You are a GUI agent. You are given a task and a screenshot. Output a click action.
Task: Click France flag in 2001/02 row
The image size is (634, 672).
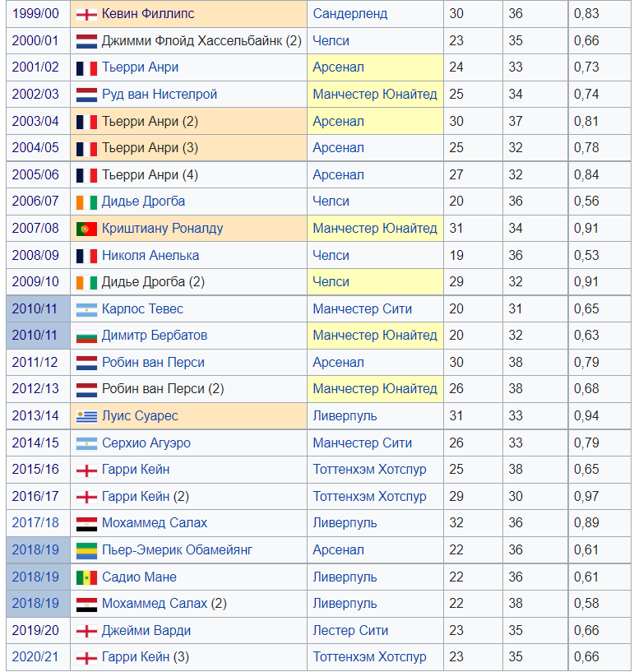coord(86,68)
